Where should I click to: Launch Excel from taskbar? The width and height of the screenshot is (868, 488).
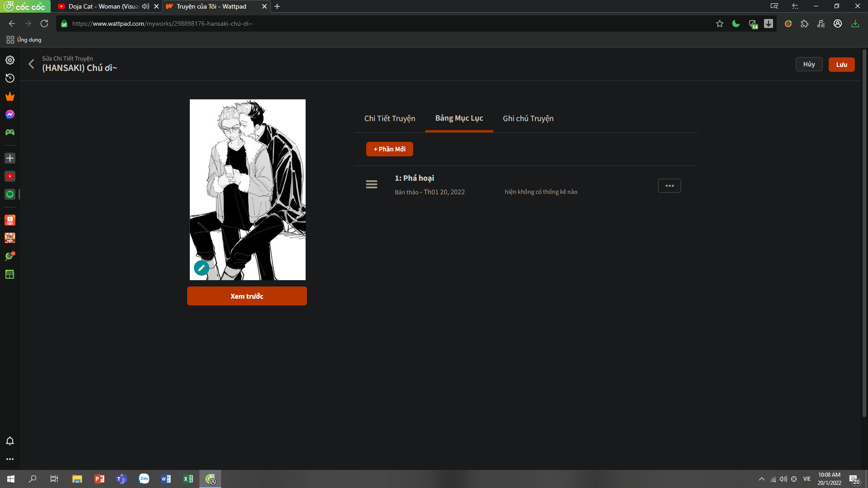coord(188,479)
